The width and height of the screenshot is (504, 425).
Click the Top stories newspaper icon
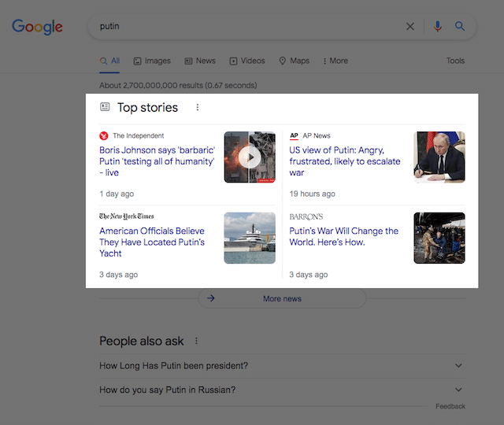click(105, 107)
